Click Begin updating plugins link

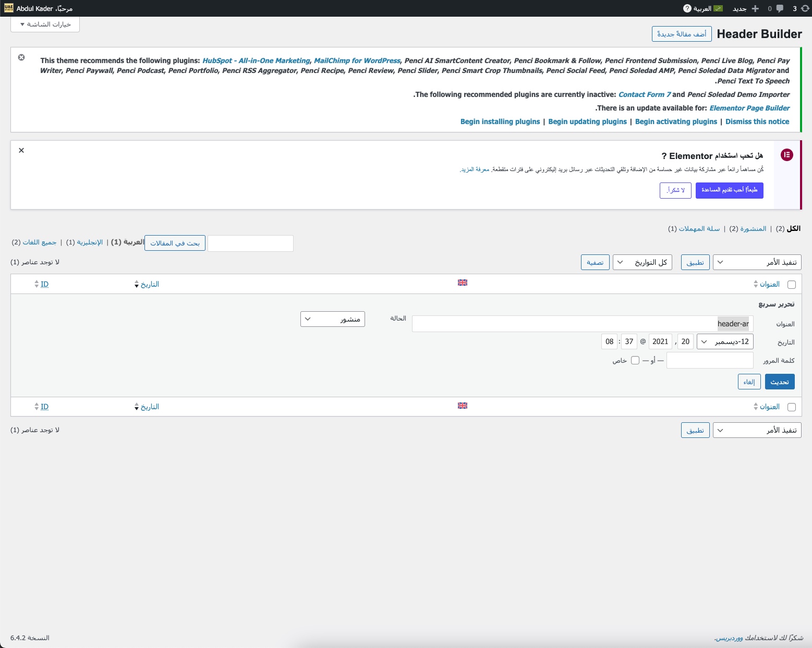click(x=588, y=121)
